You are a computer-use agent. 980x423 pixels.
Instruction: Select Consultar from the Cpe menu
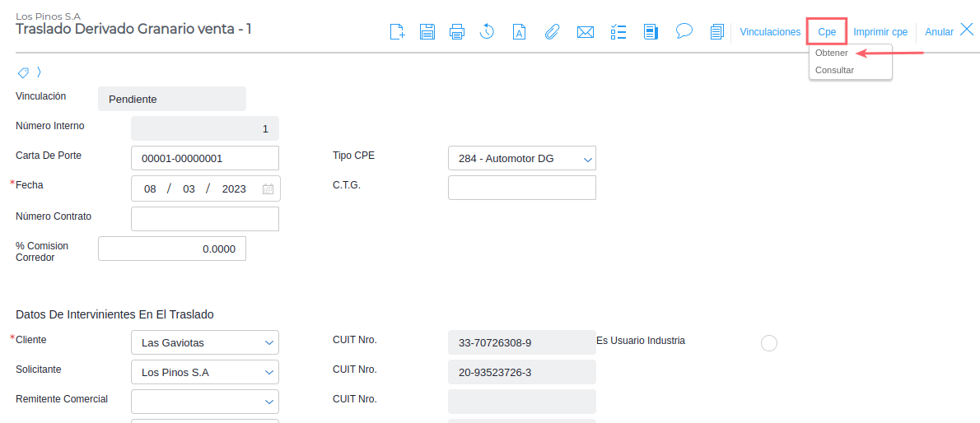tap(835, 70)
